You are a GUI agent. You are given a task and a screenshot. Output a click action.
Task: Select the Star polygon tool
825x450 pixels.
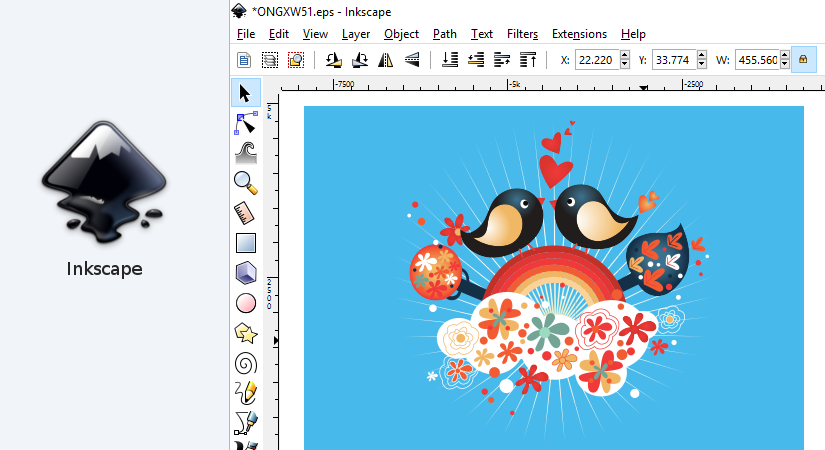(x=245, y=332)
